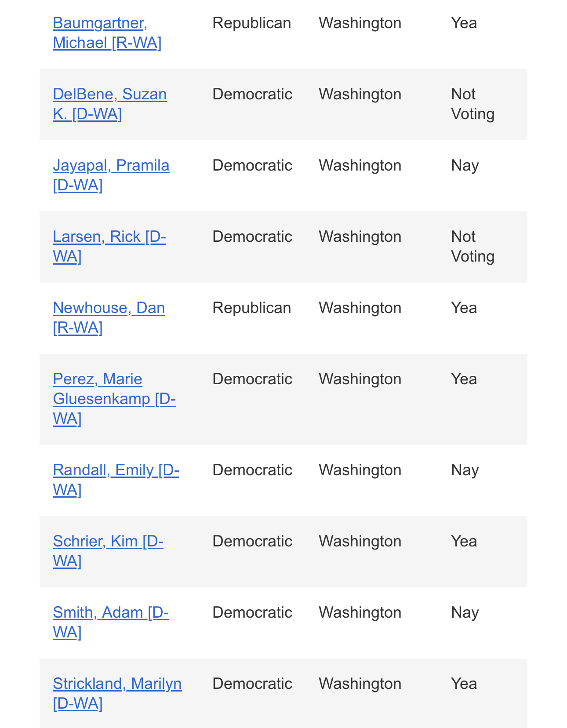Click the Yea vote in Schrier's row

(464, 542)
